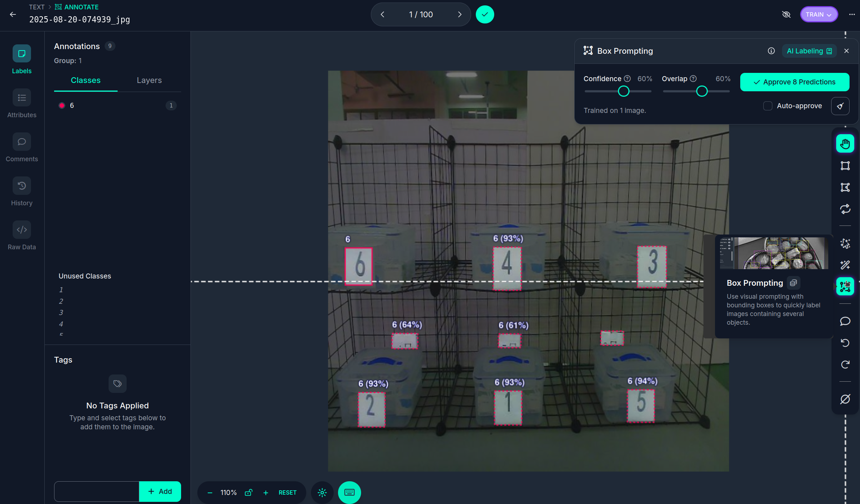Go to the next image
Image resolution: width=860 pixels, height=504 pixels.
[x=460, y=14]
